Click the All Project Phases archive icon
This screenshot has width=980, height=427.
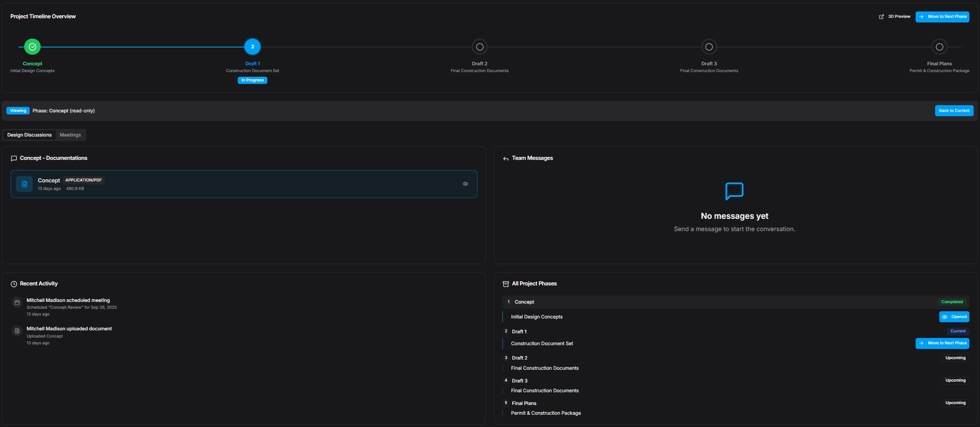pos(505,284)
